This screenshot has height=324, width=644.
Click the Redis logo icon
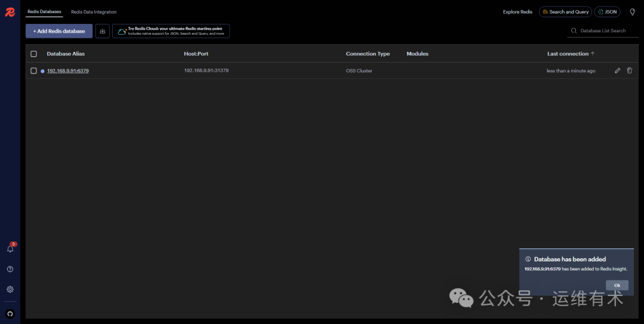[x=10, y=13]
